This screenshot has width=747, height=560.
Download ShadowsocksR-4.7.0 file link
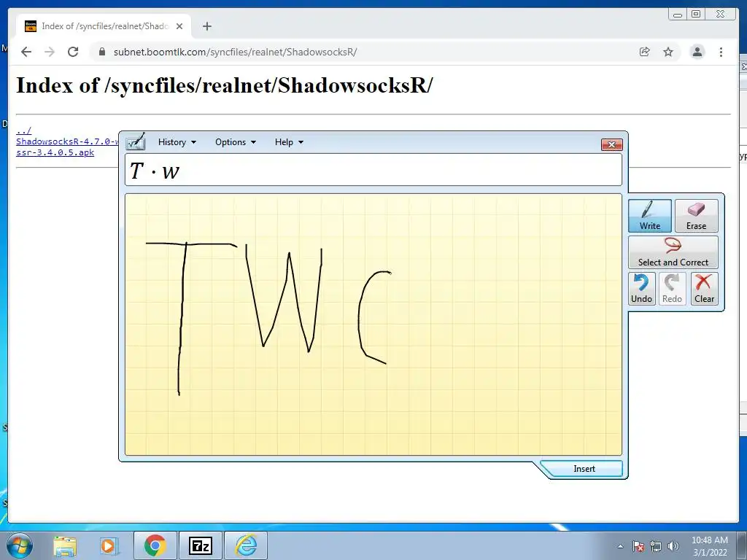[x=67, y=141]
